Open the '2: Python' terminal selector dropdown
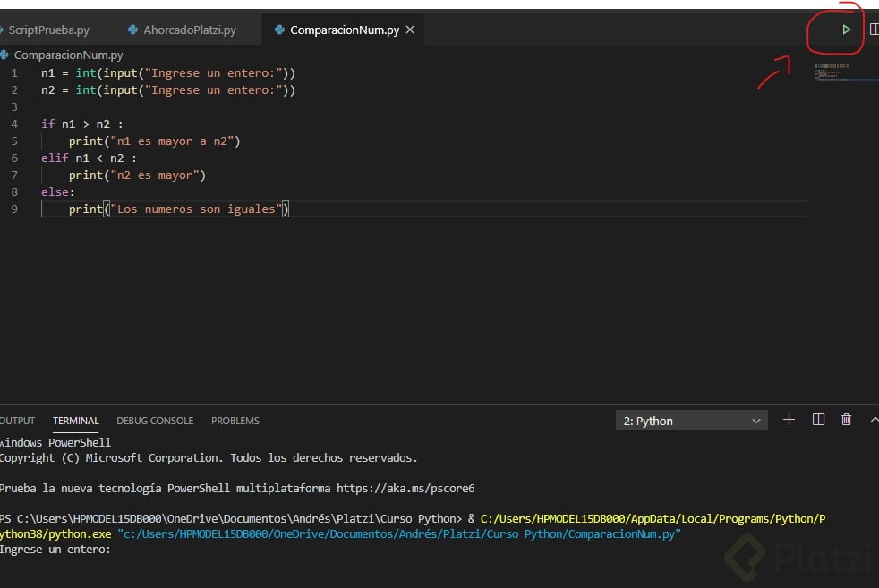The height and width of the screenshot is (588, 879). point(692,421)
